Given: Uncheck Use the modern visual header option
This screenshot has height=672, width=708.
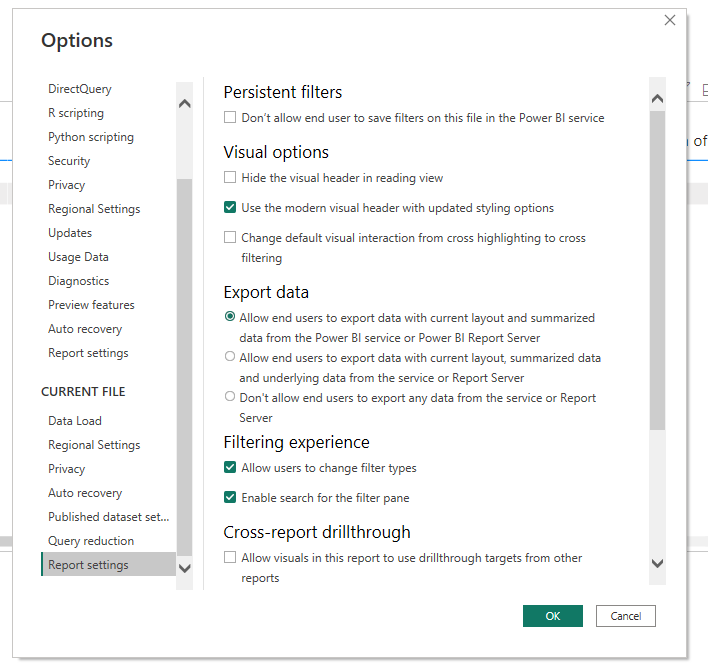Looking at the screenshot, I should [x=230, y=207].
